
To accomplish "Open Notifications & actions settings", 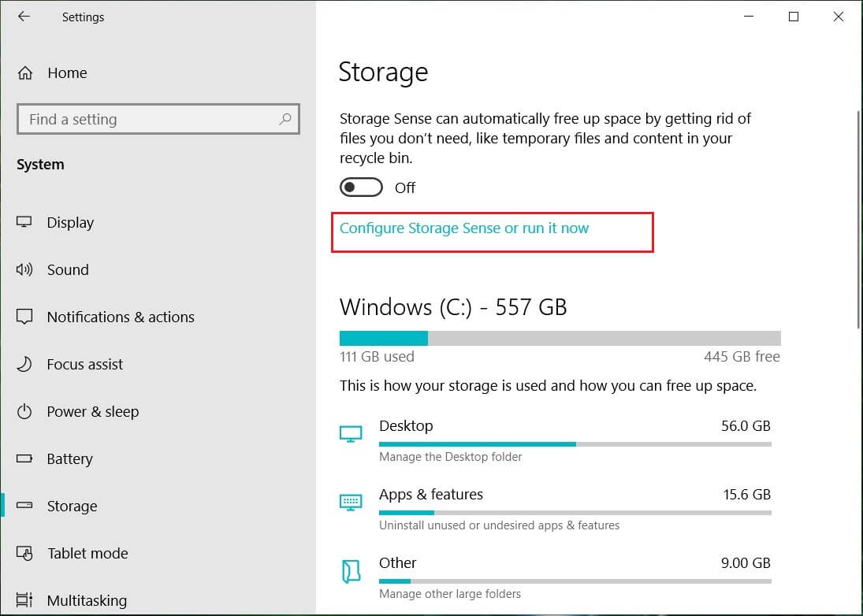I will click(121, 317).
